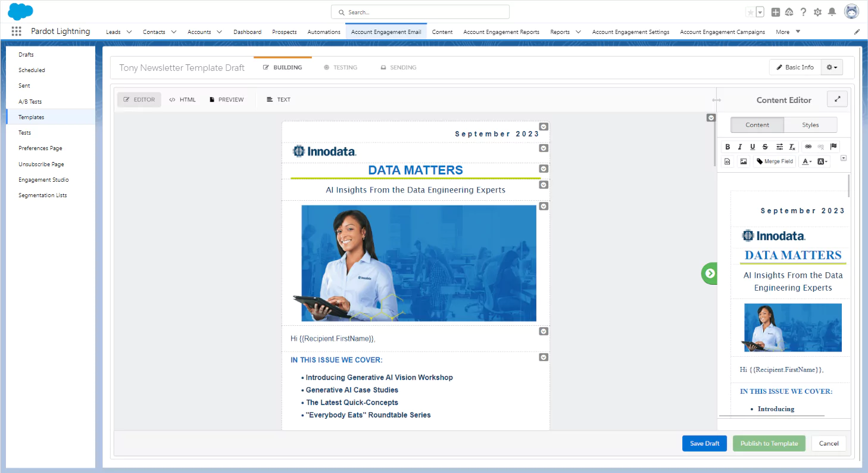Viewport: 868px width, 473px height.
Task: Expand the More navigation dropdown
Action: click(788, 32)
